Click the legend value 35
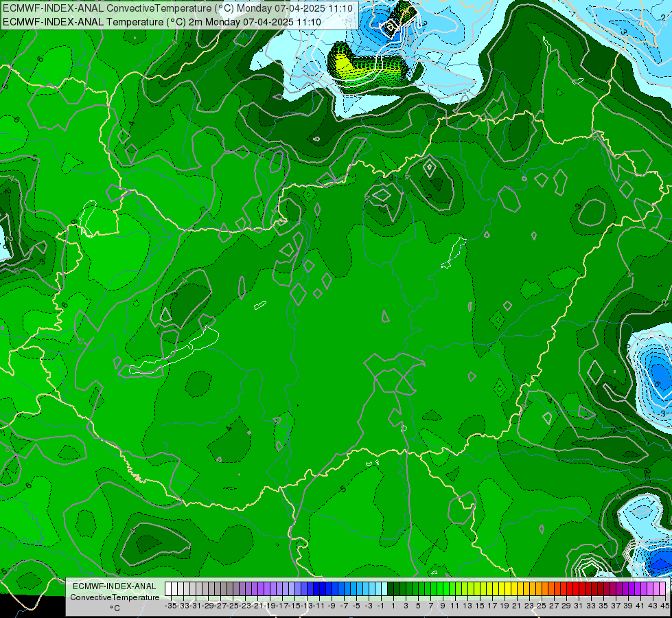The image size is (672, 618). click(603, 606)
